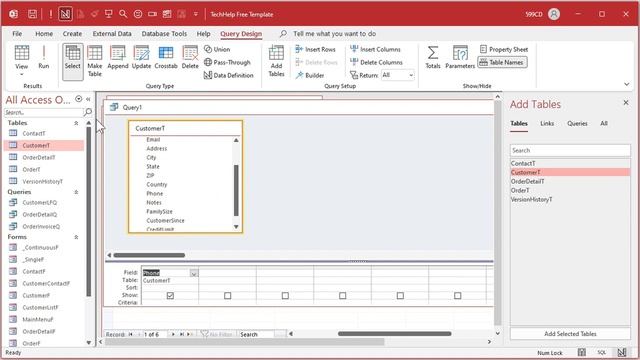640x360 pixels.
Task: Go to the Home ribbon tab
Action: (x=44, y=33)
